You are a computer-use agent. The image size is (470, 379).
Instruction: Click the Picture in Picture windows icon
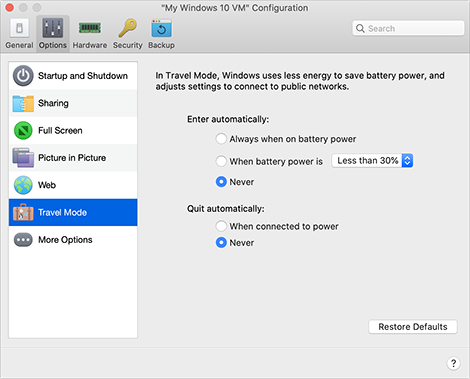tap(23, 158)
